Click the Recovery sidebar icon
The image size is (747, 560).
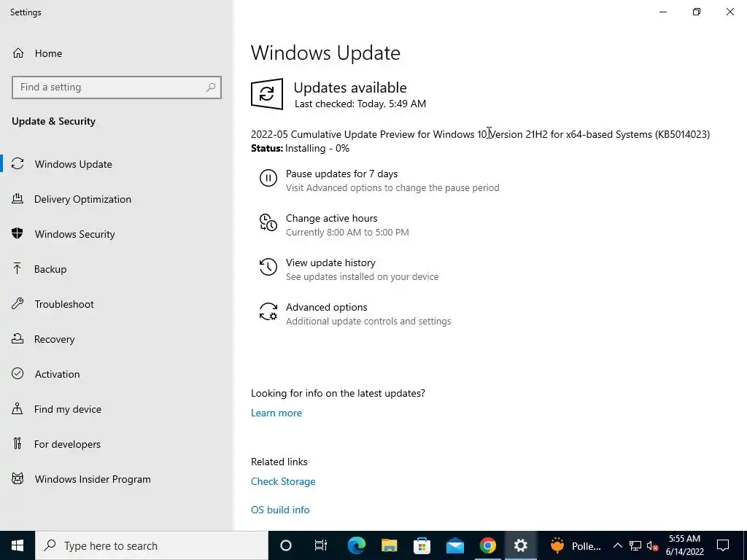pyautogui.click(x=18, y=339)
